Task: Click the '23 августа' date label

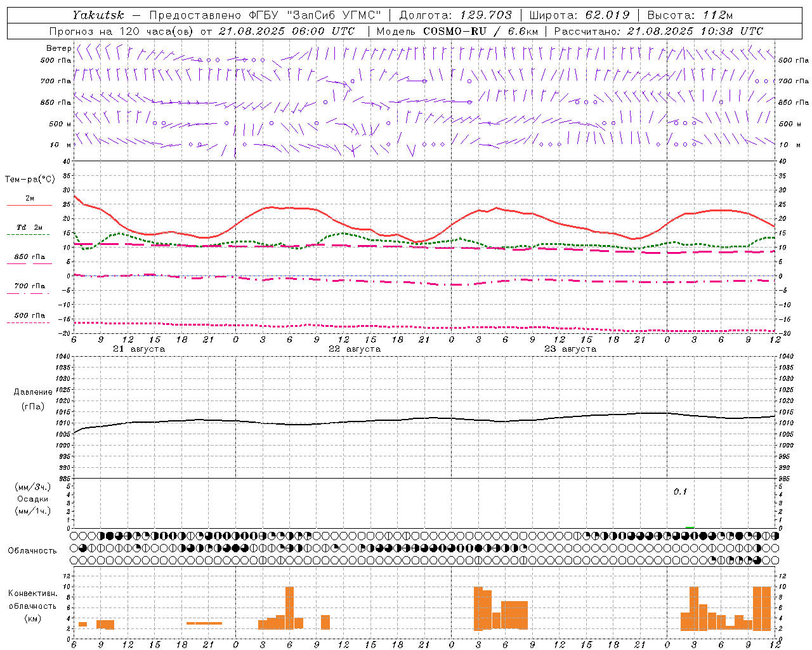Action: pos(570,349)
